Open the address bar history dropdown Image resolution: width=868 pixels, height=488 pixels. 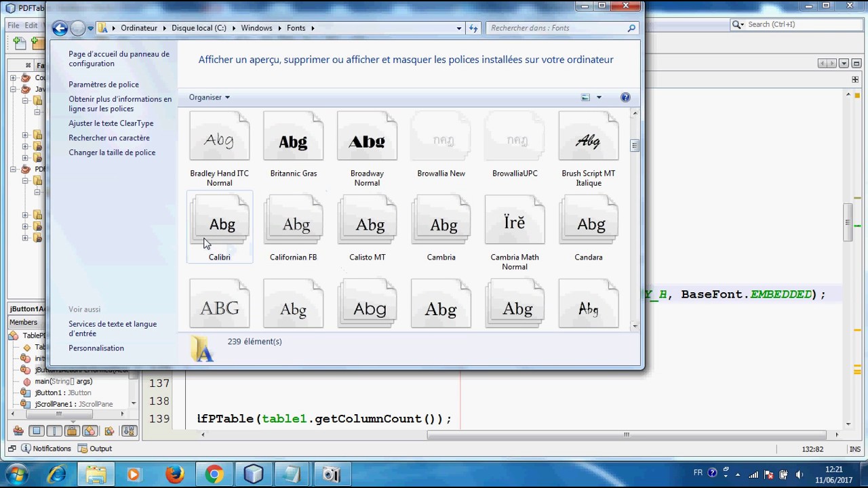[x=459, y=28]
